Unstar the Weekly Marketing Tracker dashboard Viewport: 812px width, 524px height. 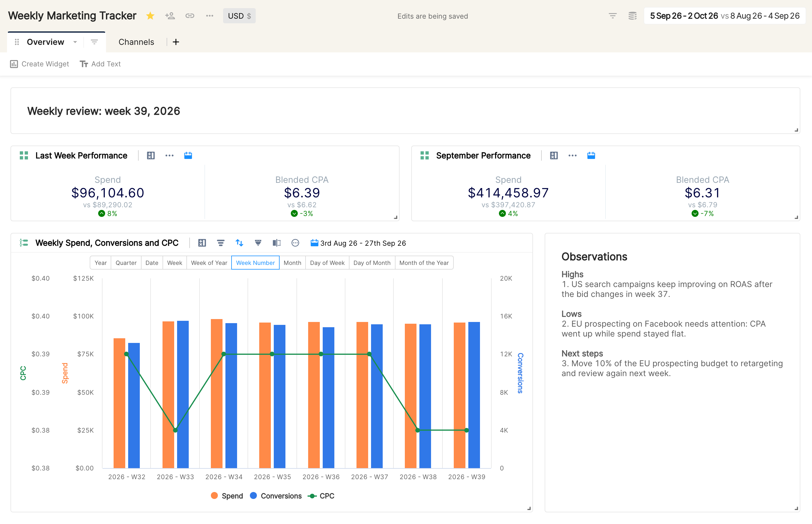[150, 16]
